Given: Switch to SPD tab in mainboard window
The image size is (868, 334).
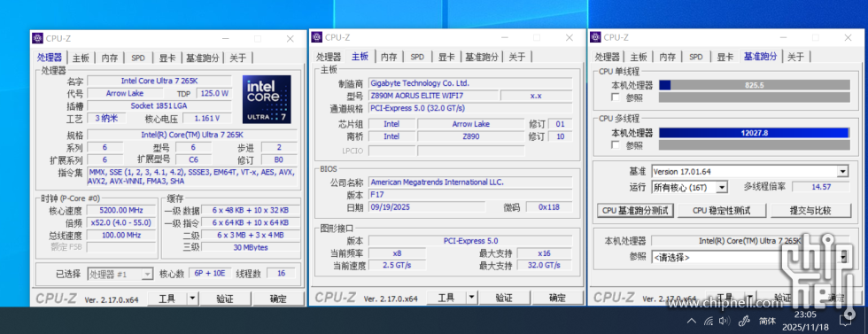Looking at the screenshot, I should 417,57.
